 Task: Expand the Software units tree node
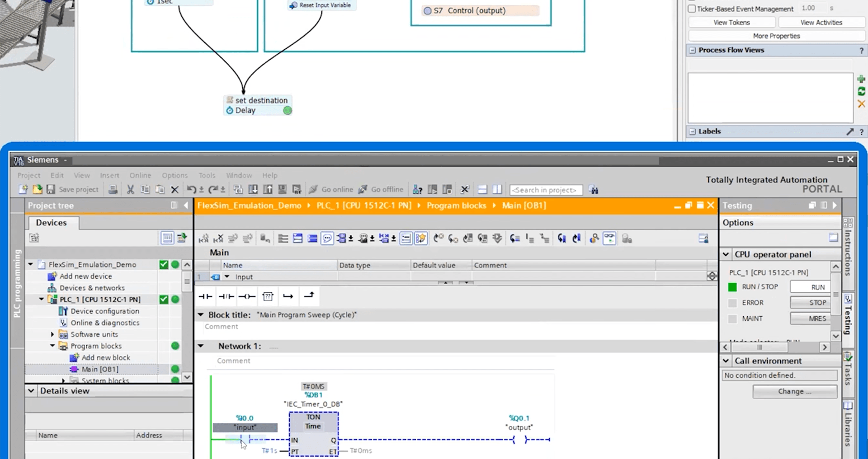point(52,334)
